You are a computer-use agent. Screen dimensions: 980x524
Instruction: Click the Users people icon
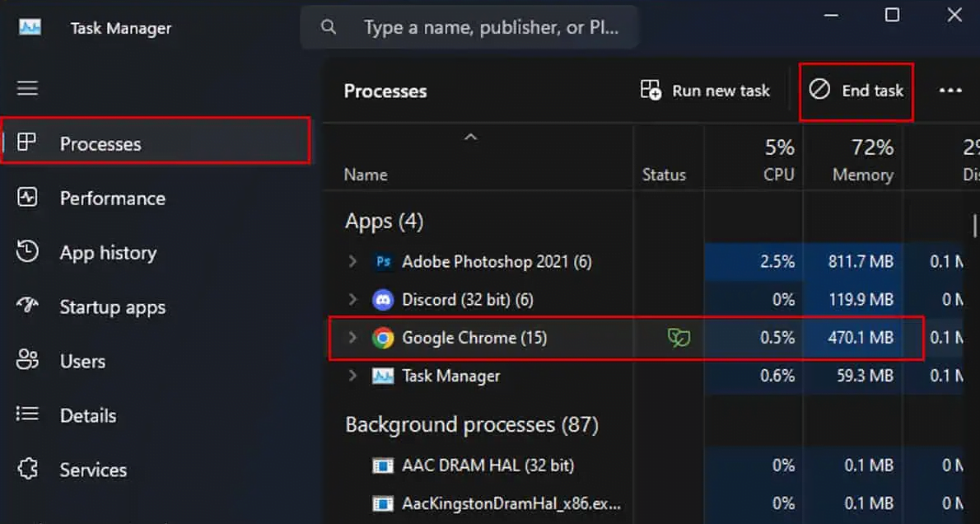27,360
